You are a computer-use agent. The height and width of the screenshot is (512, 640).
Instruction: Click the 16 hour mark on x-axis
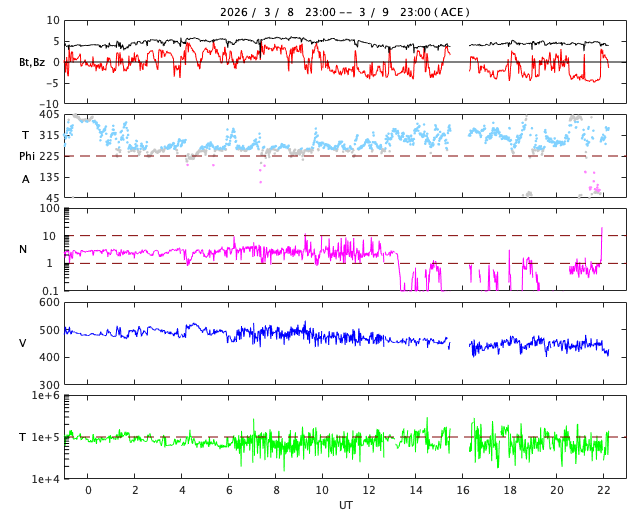pyautogui.click(x=463, y=490)
